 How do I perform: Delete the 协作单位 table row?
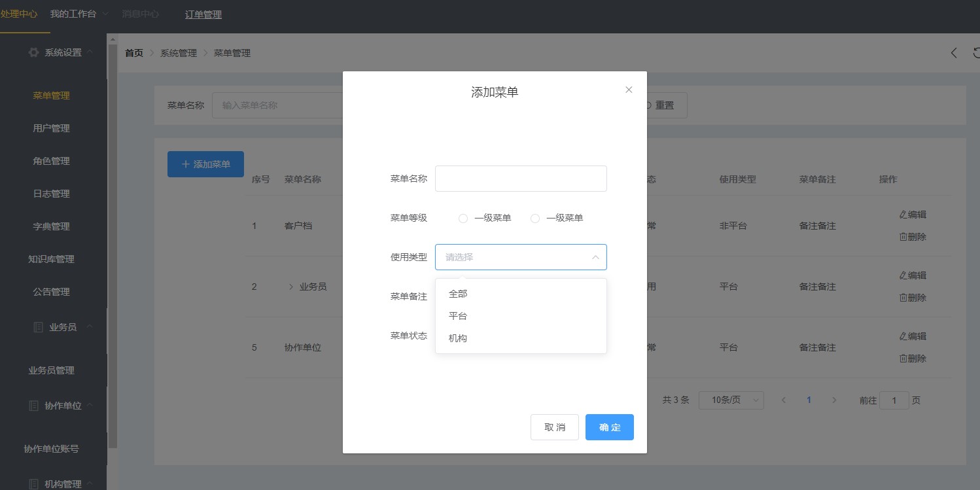click(913, 359)
